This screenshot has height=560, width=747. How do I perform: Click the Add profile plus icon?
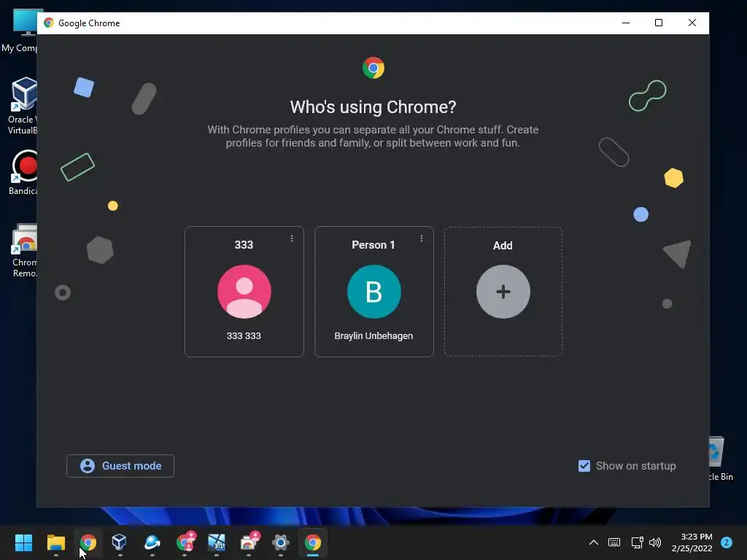coord(503,292)
